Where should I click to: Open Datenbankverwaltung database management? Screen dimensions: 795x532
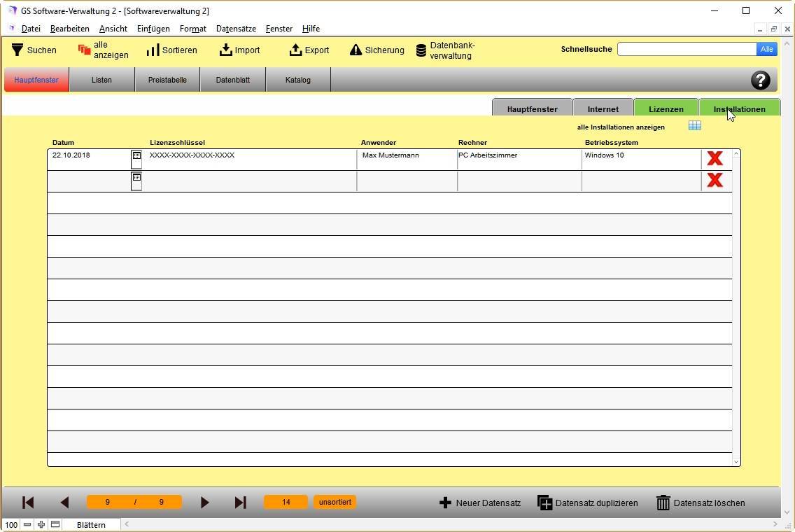point(421,50)
